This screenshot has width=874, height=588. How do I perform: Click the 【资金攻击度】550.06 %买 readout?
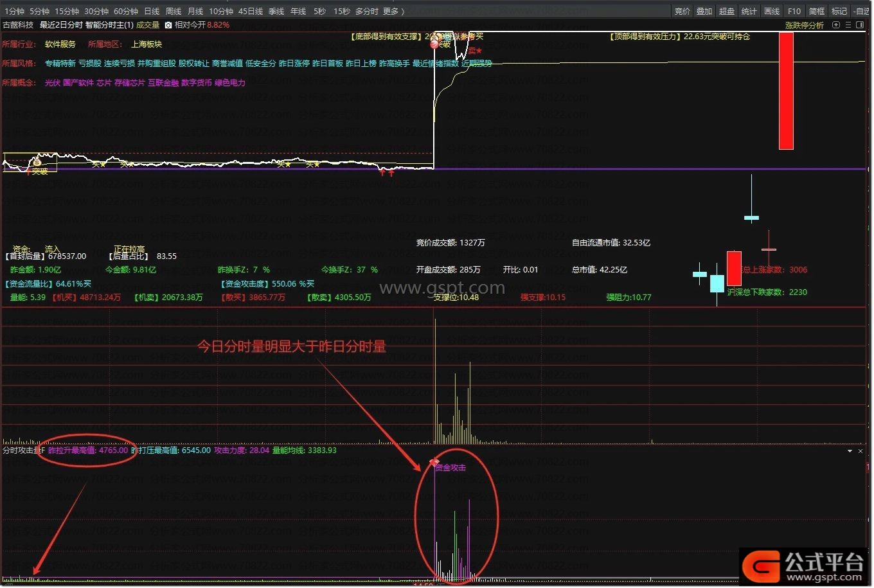coord(267,284)
